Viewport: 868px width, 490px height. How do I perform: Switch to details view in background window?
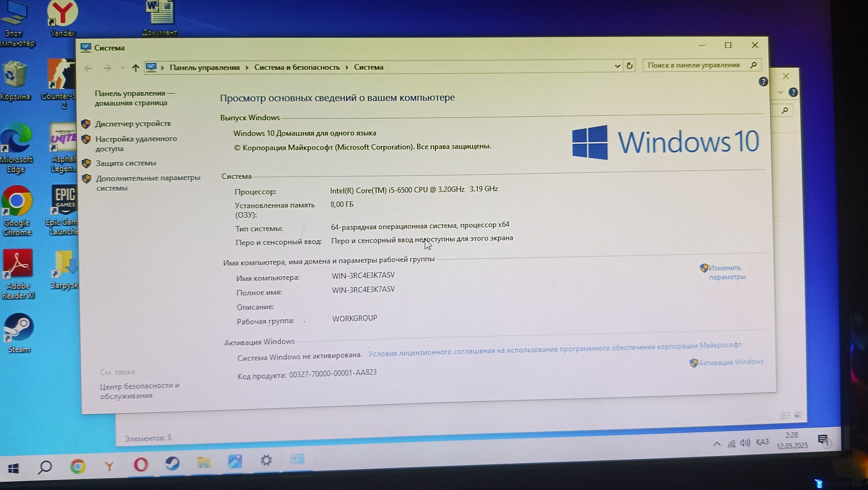coord(786,415)
